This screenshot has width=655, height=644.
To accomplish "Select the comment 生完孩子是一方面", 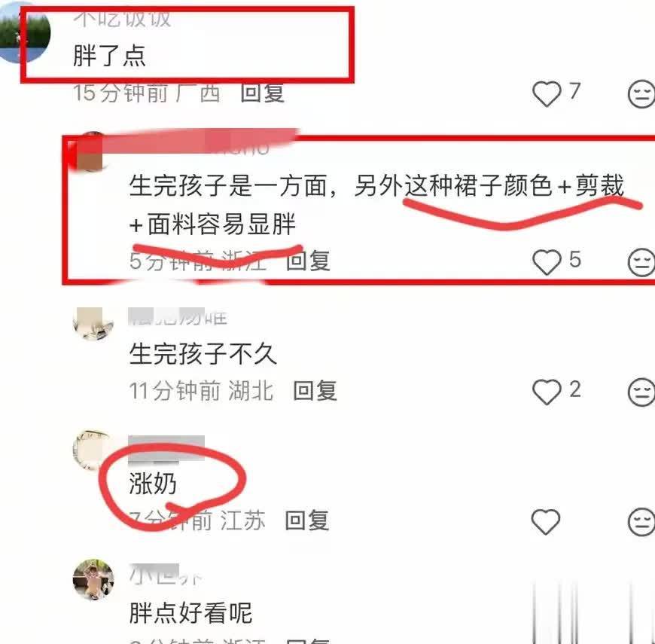I will [x=376, y=205].
